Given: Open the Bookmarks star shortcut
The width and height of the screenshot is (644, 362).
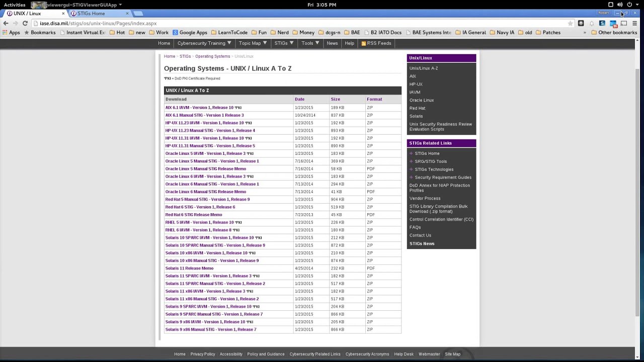Looking at the screenshot, I should pyautogui.click(x=40, y=33).
